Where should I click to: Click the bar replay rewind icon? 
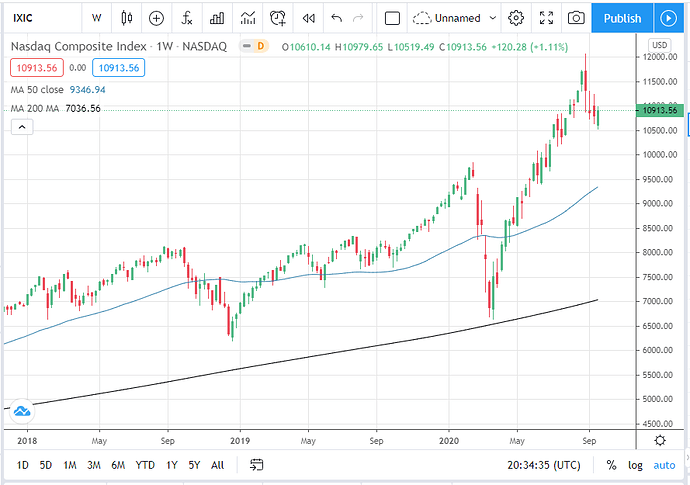[308, 18]
